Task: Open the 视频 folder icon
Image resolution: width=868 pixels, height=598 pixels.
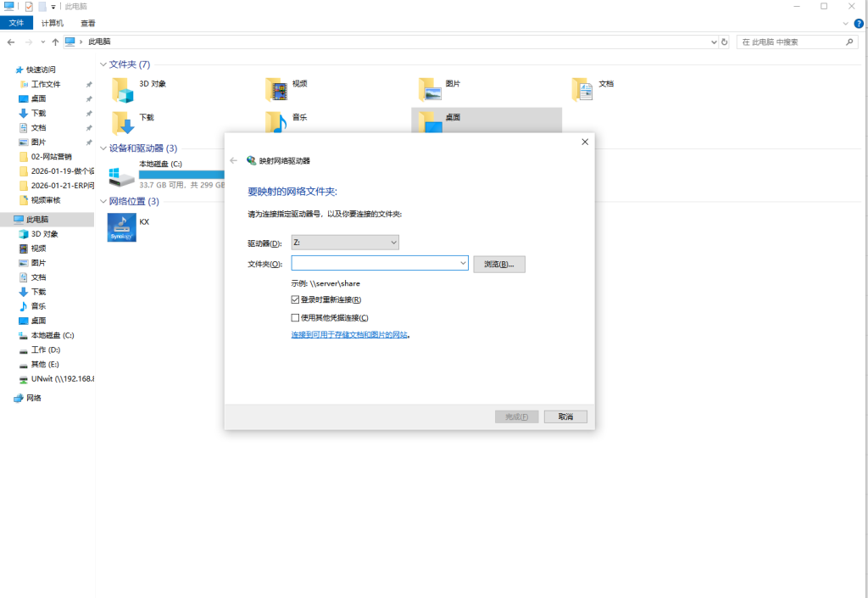Action: click(x=276, y=90)
